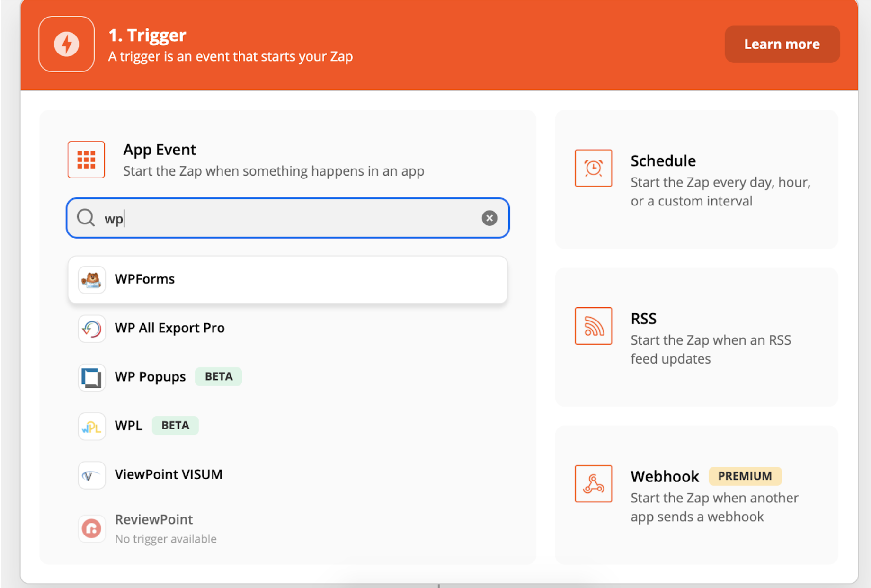The height and width of the screenshot is (588, 871).
Task: Click the lightning bolt Trigger icon
Action: [66, 44]
